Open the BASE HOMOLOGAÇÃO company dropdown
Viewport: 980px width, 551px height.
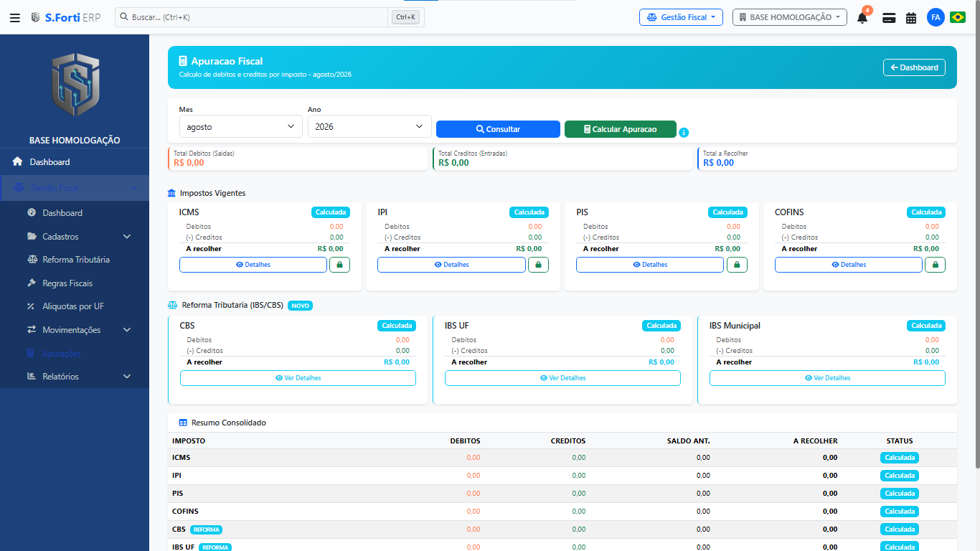(789, 17)
